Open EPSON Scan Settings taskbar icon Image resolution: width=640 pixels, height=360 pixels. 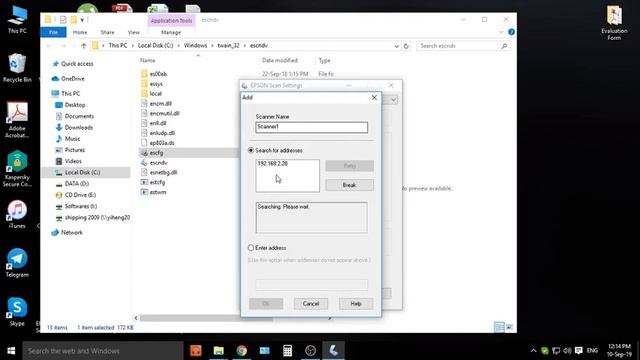(x=333, y=351)
